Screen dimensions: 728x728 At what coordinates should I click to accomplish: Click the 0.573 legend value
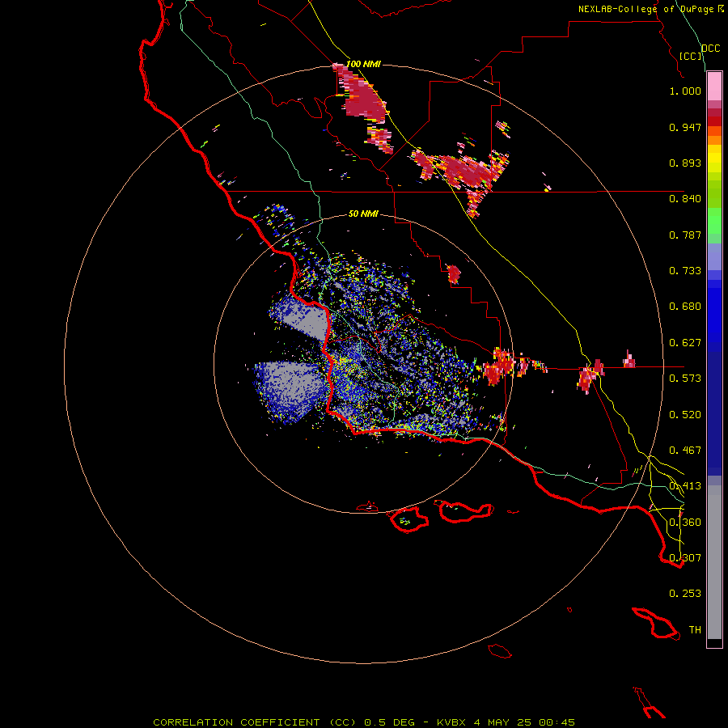pyautogui.click(x=685, y=379)
